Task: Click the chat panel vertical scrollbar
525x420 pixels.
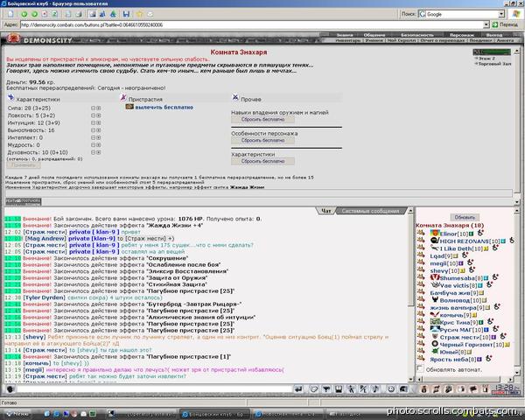Action: pyautogui.click(x=411, y=295)
